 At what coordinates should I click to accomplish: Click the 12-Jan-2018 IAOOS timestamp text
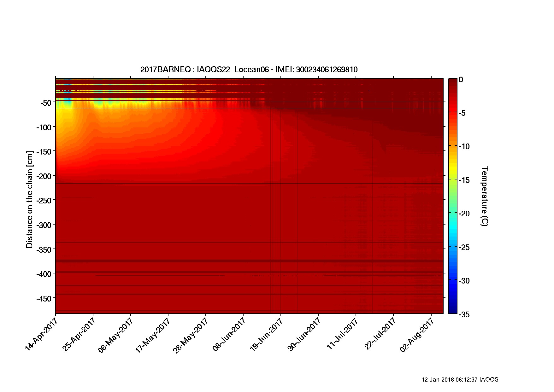(460, 380)
